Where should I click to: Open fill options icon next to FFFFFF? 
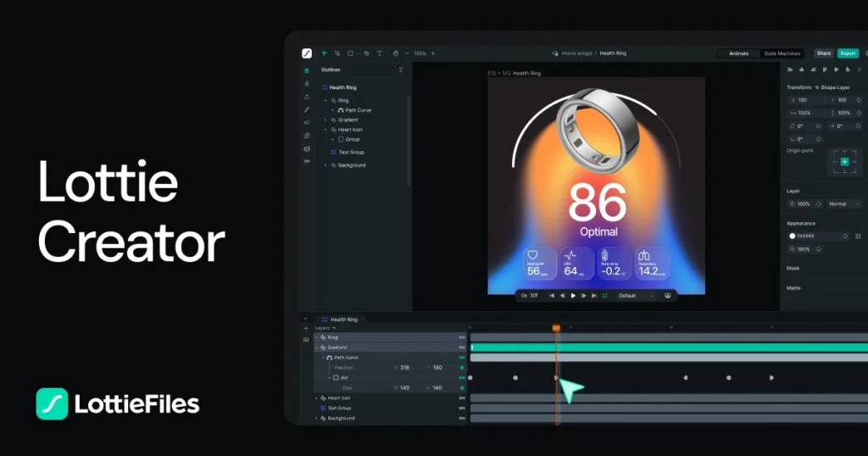tap(858, 236)
